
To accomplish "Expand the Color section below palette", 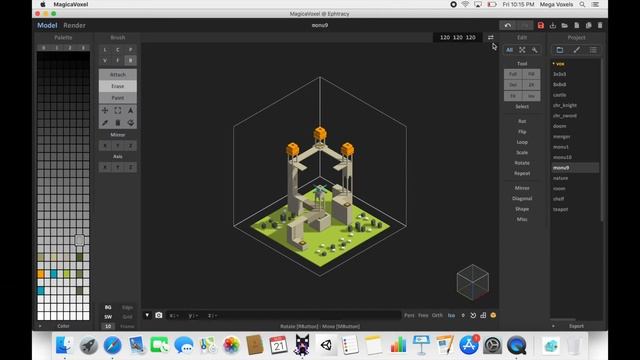I will [x=63, y=326].
